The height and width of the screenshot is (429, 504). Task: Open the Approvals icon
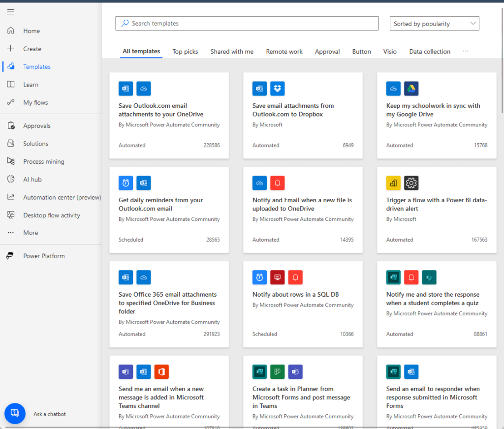(x=11, y=125)
